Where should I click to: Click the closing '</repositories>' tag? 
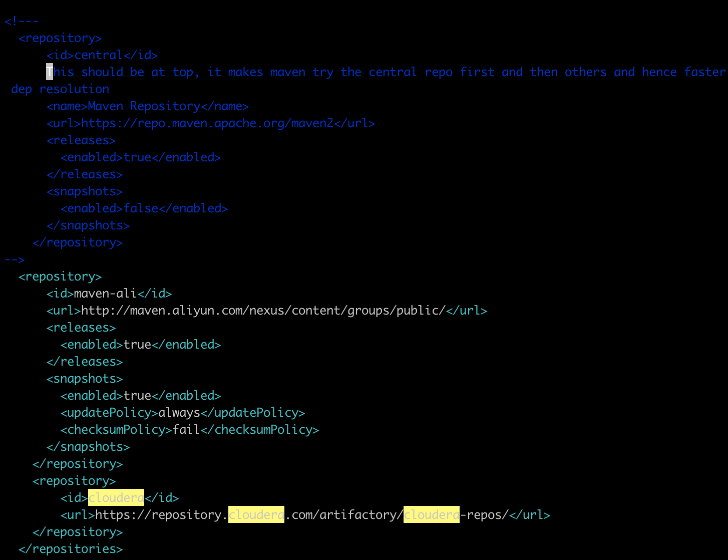71,549
